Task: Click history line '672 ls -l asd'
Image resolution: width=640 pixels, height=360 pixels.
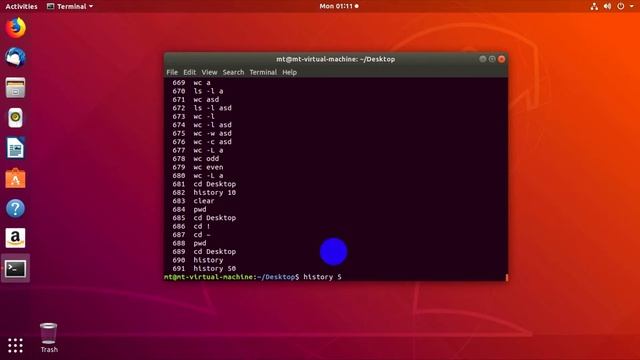Action: 202,108
